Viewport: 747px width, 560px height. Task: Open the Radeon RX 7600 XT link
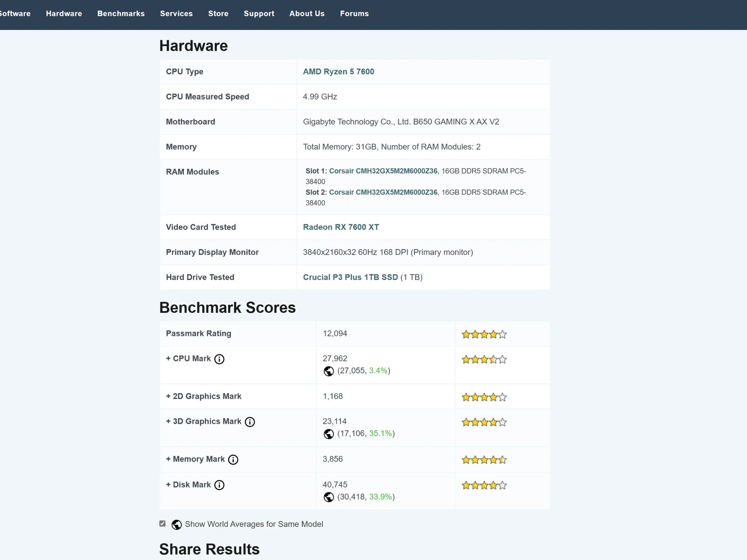click(x=341, y=227)
